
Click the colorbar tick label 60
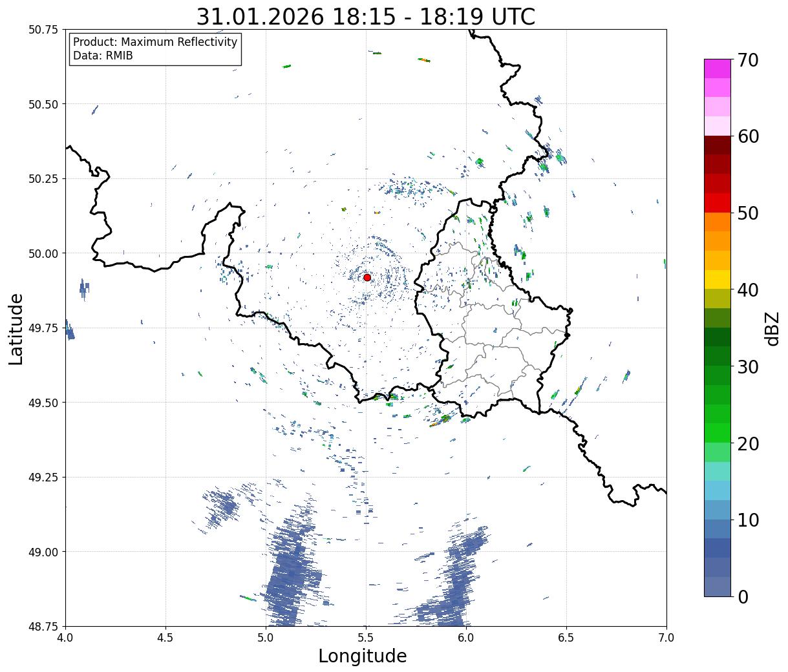[748, 136]
